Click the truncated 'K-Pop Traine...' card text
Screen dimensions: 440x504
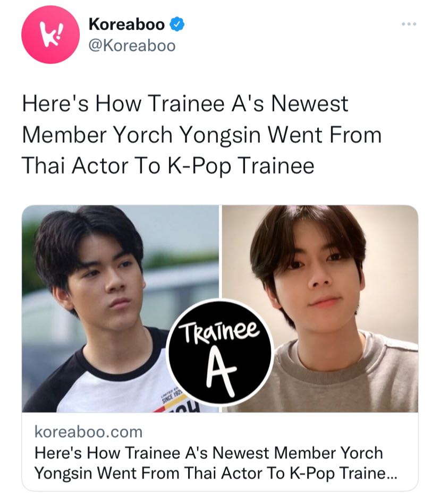pyautogui.click(x=343, y=473)
